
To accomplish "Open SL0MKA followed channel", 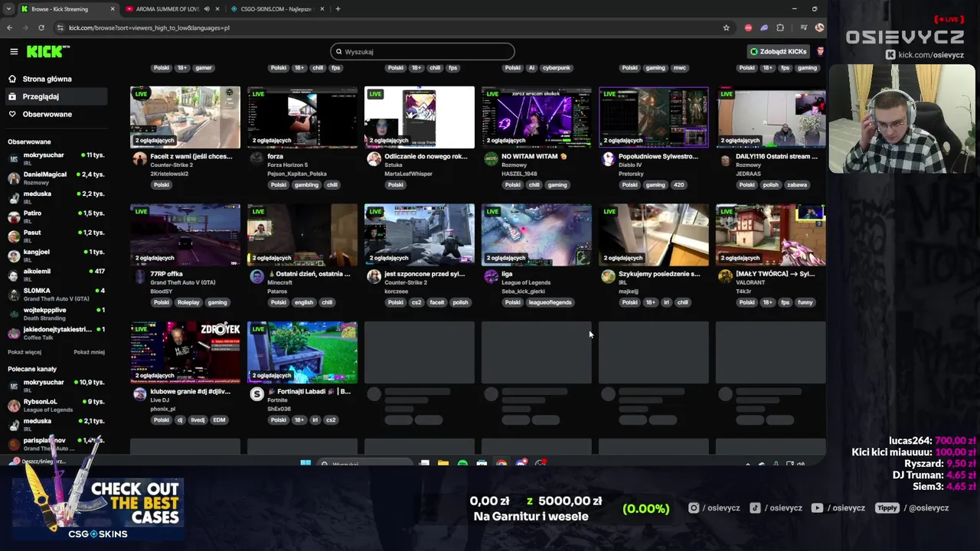I will click(56, 294).
